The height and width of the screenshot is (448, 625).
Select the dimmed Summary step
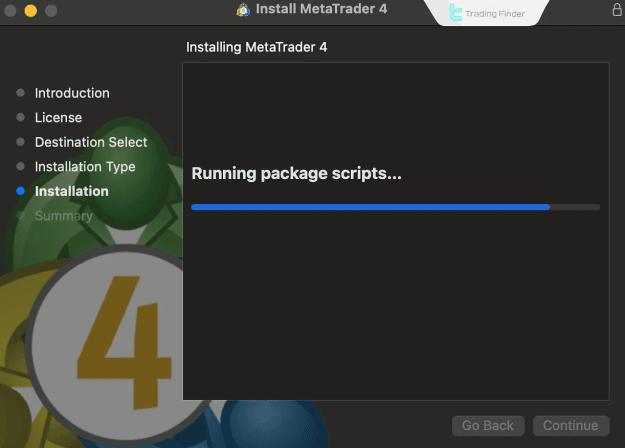tap(63, 216)
